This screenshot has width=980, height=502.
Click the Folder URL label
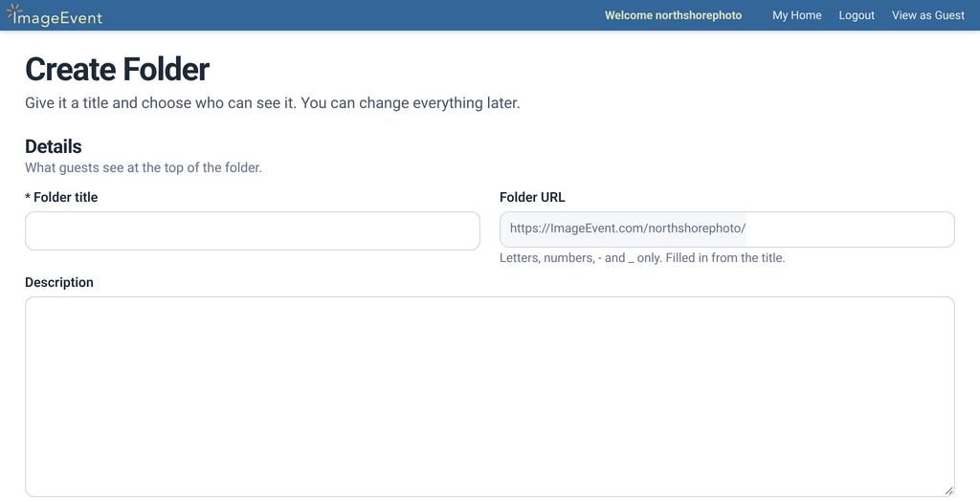pyautogui.click(x=532, y=197)
